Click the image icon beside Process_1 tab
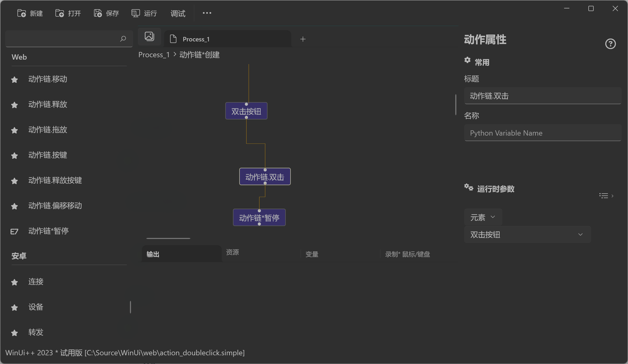The height and width of the screenshot is (364, 628). (149, 36)
